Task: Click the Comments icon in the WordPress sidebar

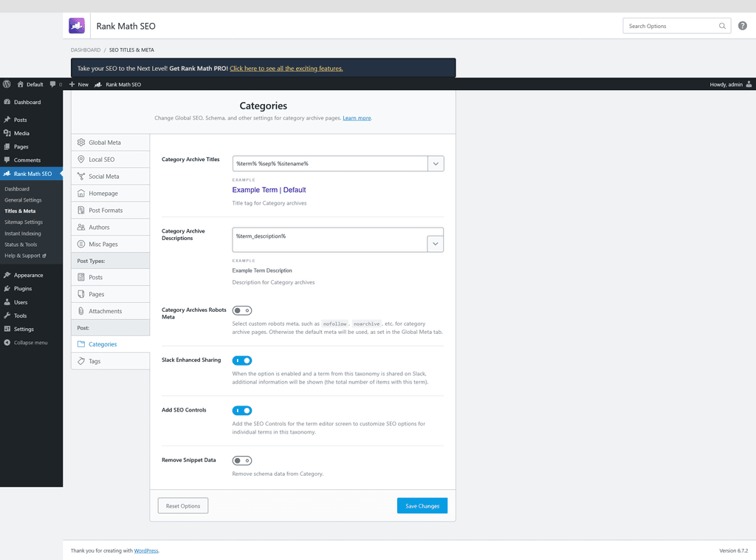Action: point(7,160)
